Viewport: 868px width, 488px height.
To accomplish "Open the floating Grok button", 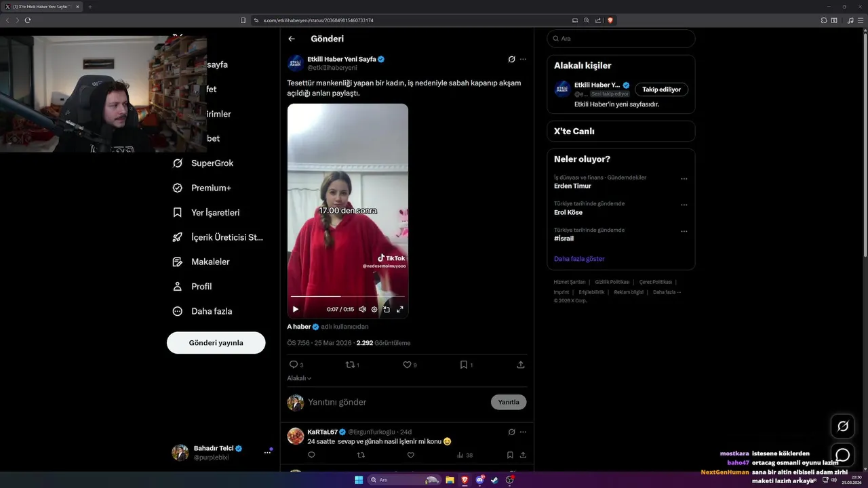I will point(843,426).
